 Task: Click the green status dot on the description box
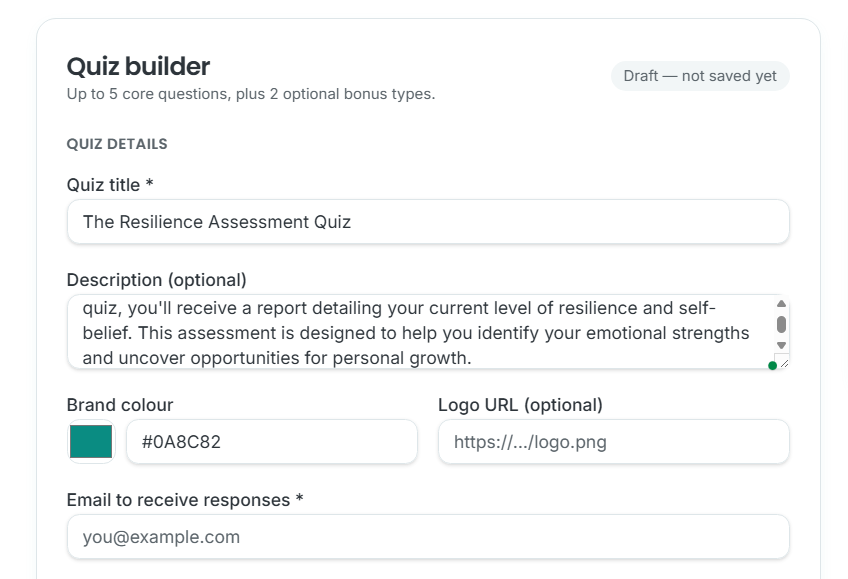pyautogui.click(x=772, y=366)
